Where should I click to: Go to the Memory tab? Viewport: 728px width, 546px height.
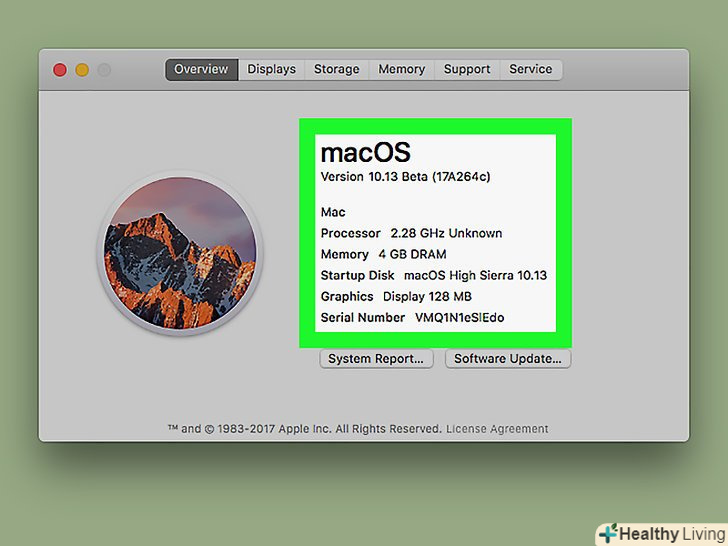point(402,69)
